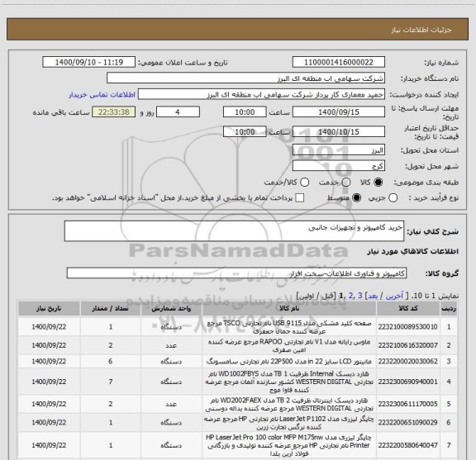
Task: Open the بعد (next) page link
Action: point(373,296)
